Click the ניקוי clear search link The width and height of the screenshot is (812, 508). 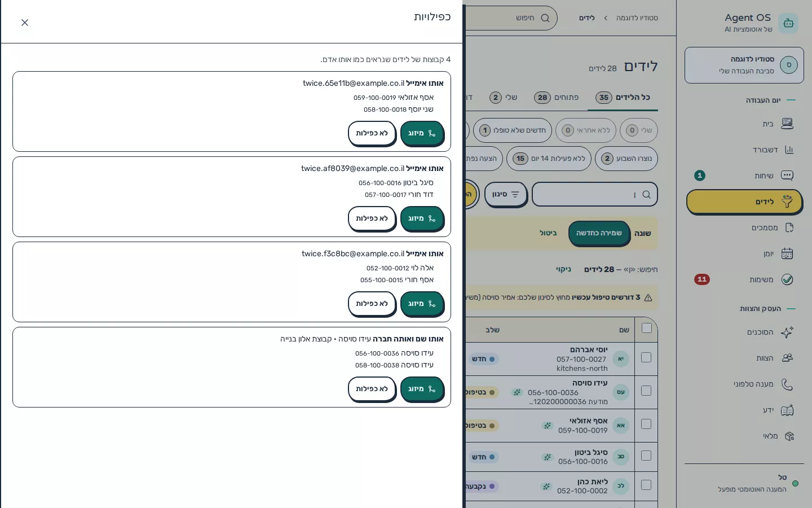(x=563, y=270)
